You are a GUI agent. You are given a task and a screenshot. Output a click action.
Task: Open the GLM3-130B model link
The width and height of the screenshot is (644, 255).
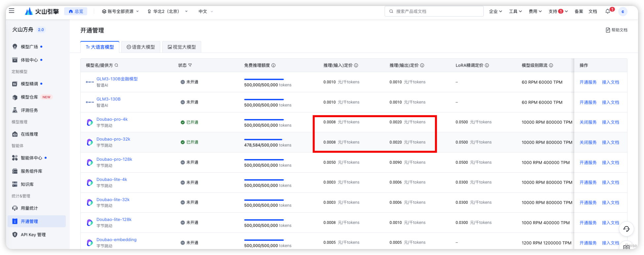pyautogui.click(x=108, y=99)
